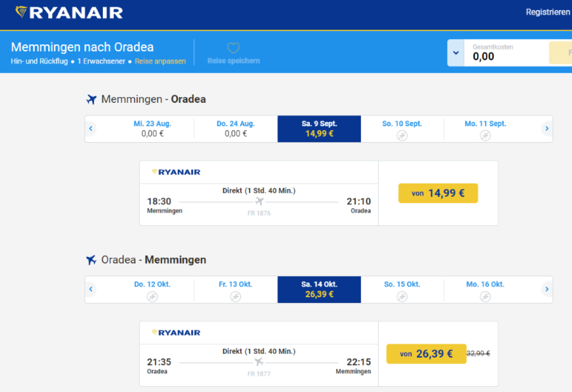
Task: Choose the 26,39 € return fare button
Action: point(426,354)
